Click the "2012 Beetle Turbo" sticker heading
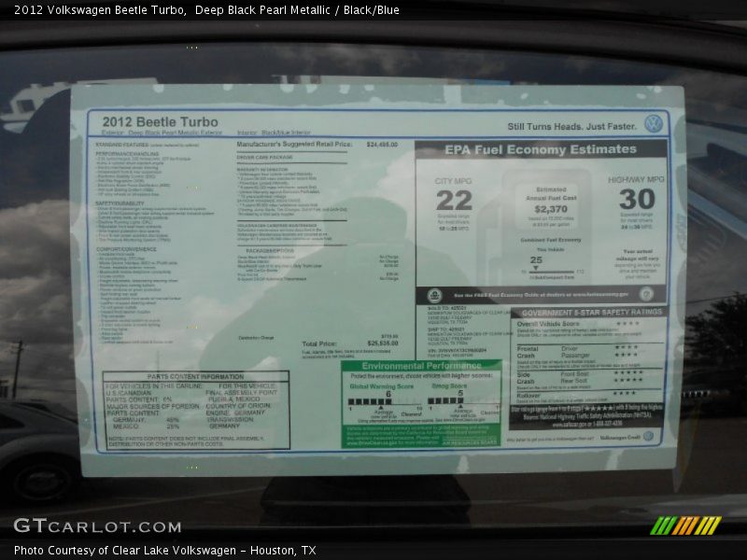747x560 pixels. (x=160, y=122)
